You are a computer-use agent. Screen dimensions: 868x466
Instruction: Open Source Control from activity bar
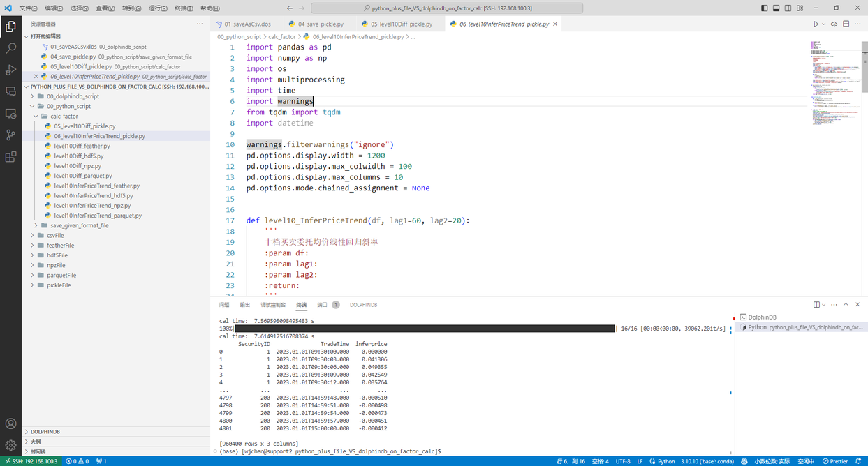pos(10,134)
